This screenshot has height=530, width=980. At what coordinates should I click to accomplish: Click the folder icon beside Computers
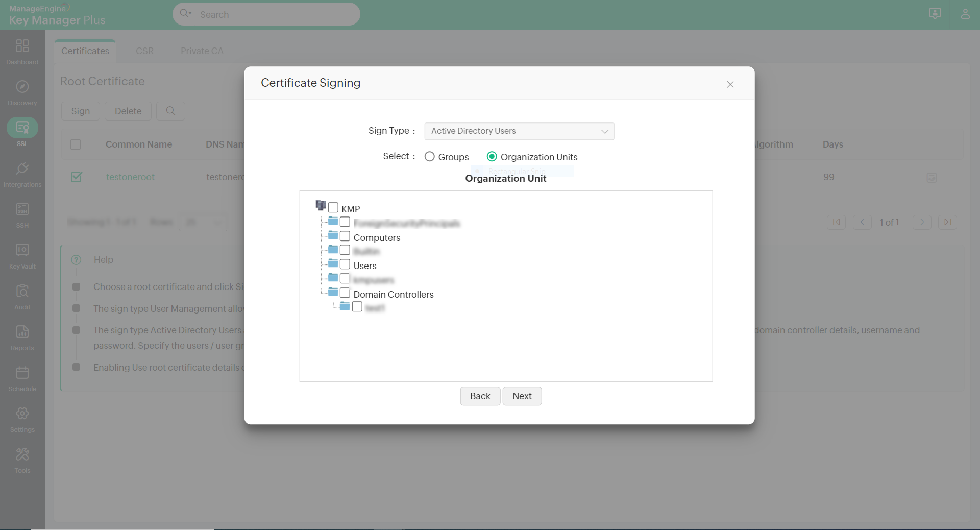pos(333,235)
